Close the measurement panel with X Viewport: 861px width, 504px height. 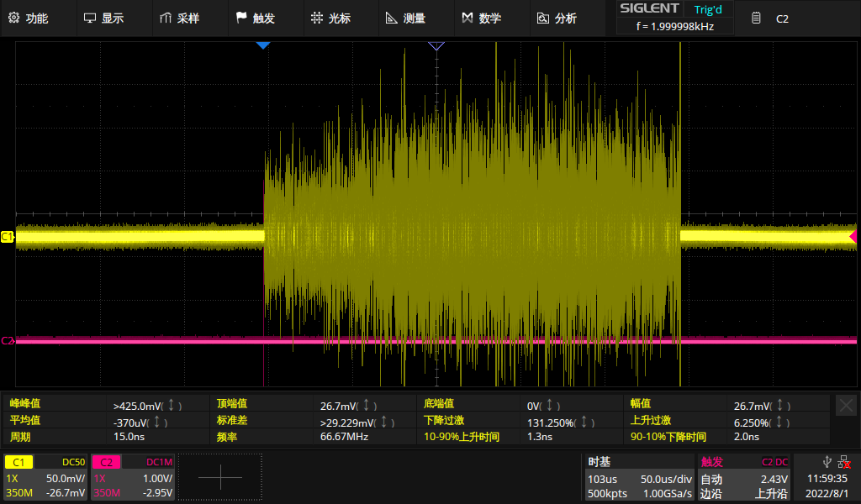tap(846, 406)
